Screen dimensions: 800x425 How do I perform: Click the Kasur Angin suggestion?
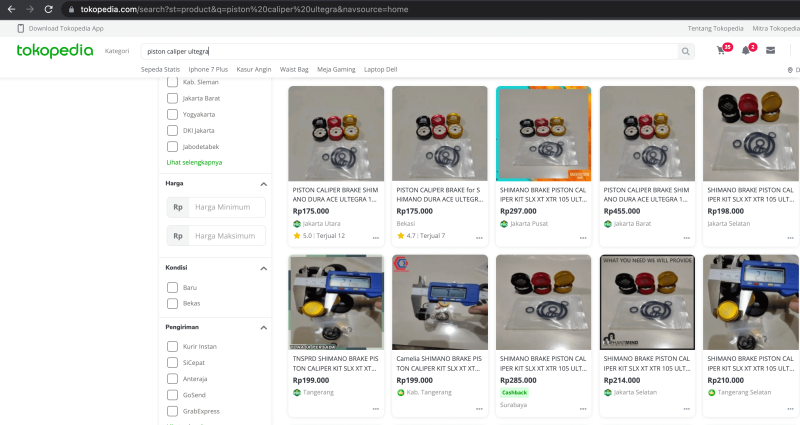(x=254, y=69)
